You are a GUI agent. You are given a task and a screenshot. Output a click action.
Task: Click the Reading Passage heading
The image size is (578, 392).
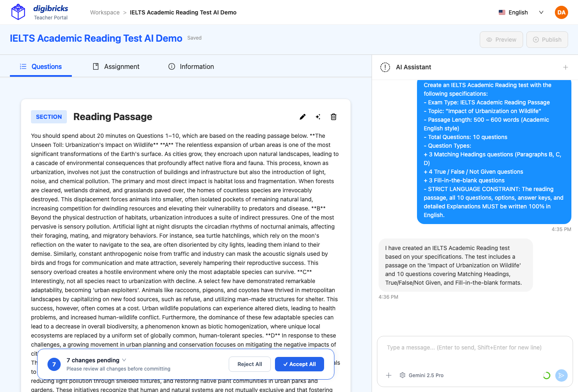[113, 117]
